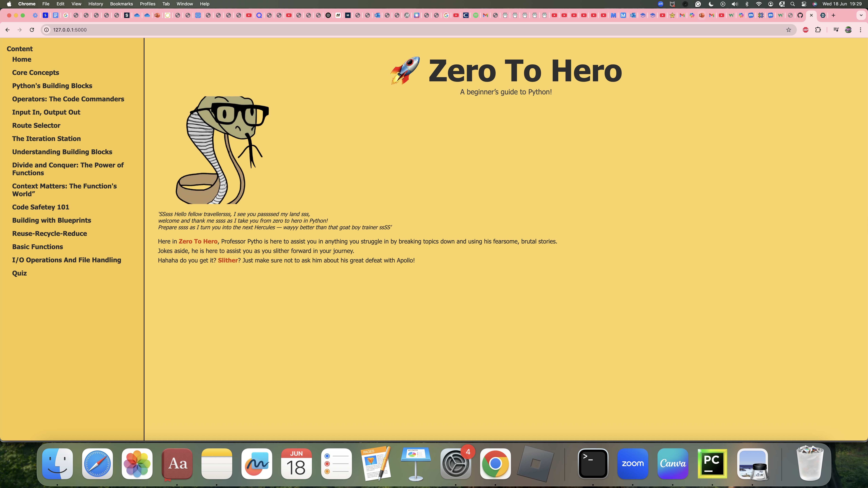Open the Chrome three-dot menu
Viewport: 868px width, 488px height.
(860, 30)
